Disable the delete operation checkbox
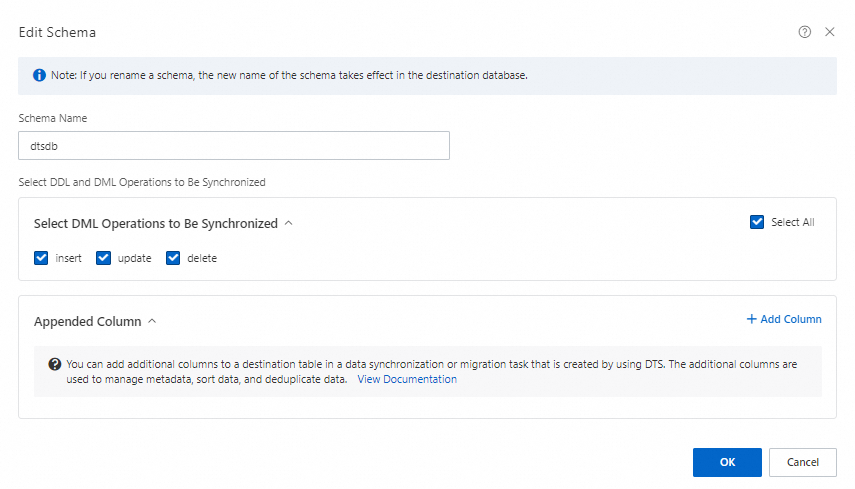 173,258
